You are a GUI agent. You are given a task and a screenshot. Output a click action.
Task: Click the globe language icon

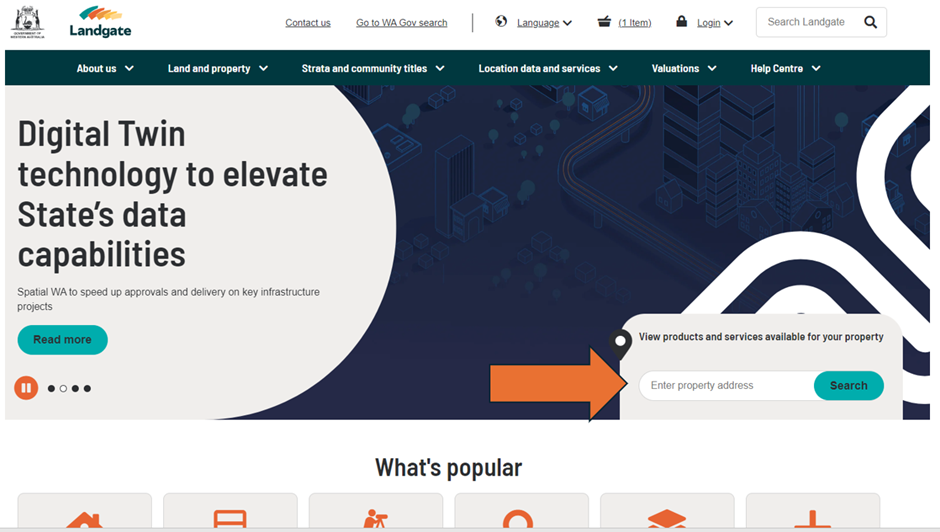(501, 22)
